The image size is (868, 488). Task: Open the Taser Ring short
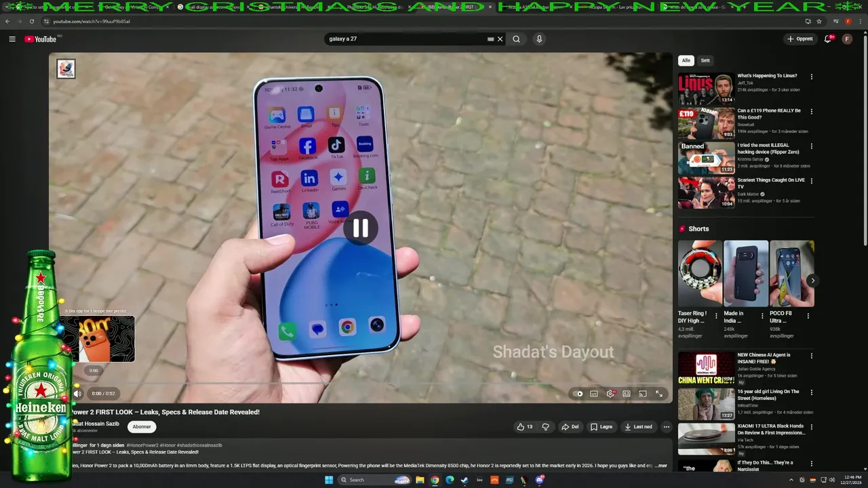(x=700, y=273)
